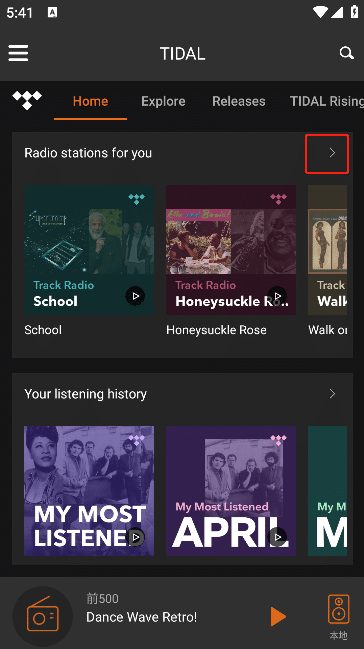Expand Your listening history section
Viewport: 364px width, 649px height.
click(332, 394)
